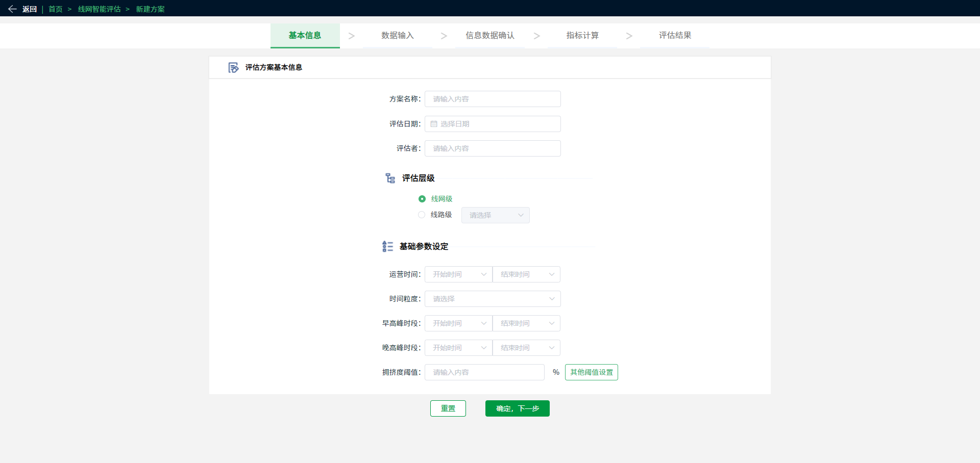Open 早高峰时段 开始时间 dropdown

pyautogui.click(x=458, y=323)
